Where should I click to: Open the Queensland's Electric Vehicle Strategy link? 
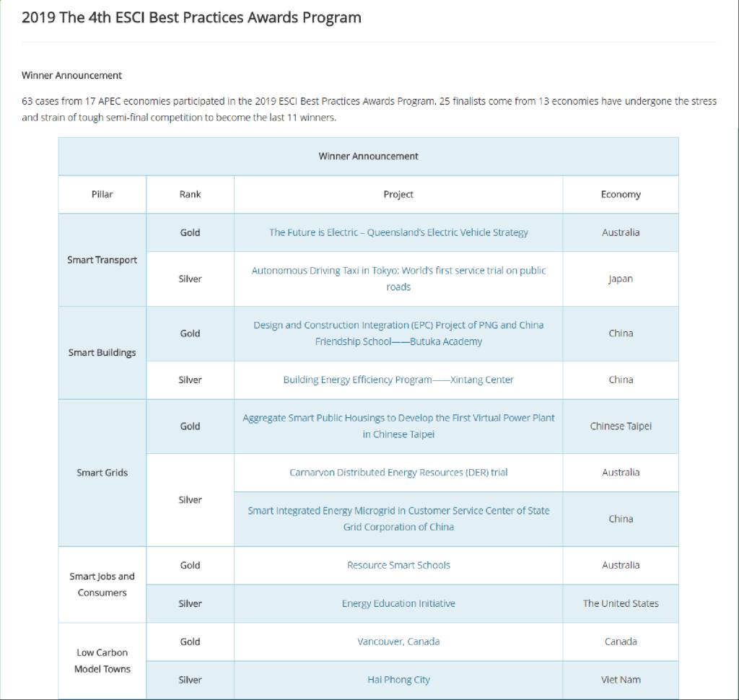click(x=398, y=232)
